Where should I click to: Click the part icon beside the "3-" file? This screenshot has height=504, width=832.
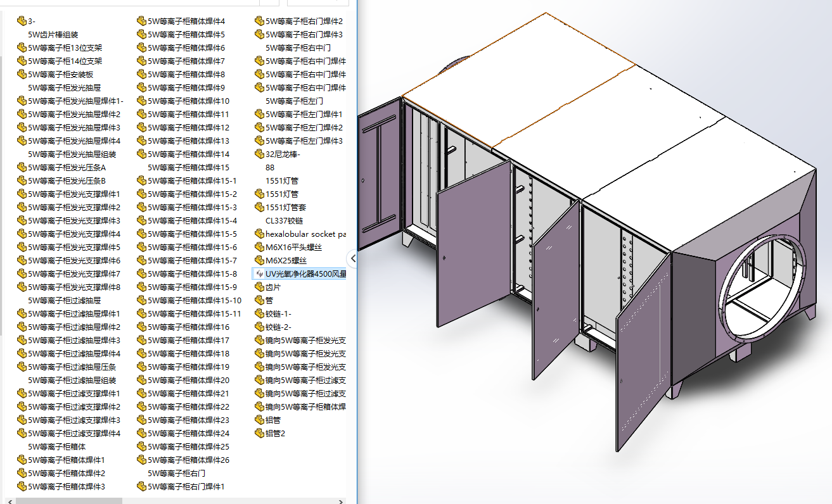pos(22,21)
